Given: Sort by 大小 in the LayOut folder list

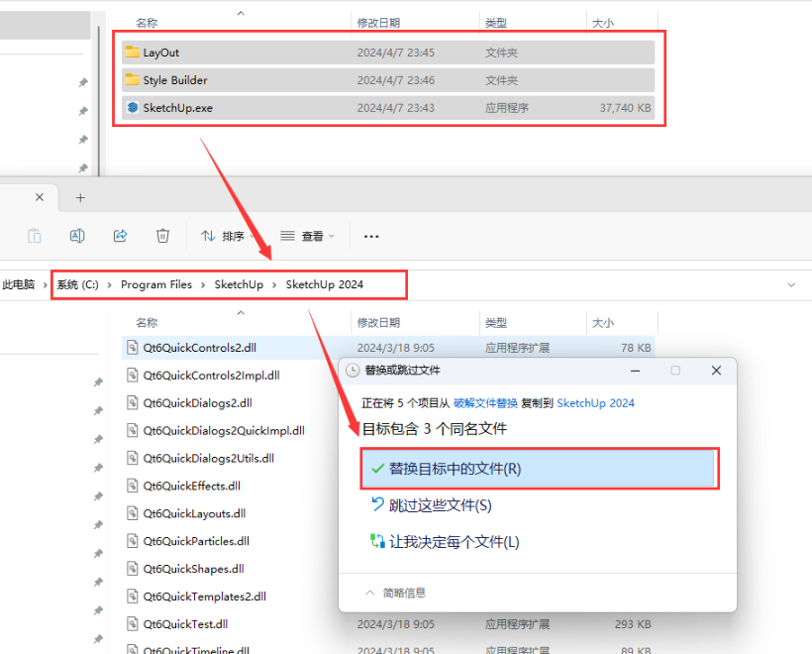Looking at the screenshot, I should tap(603, 23).
